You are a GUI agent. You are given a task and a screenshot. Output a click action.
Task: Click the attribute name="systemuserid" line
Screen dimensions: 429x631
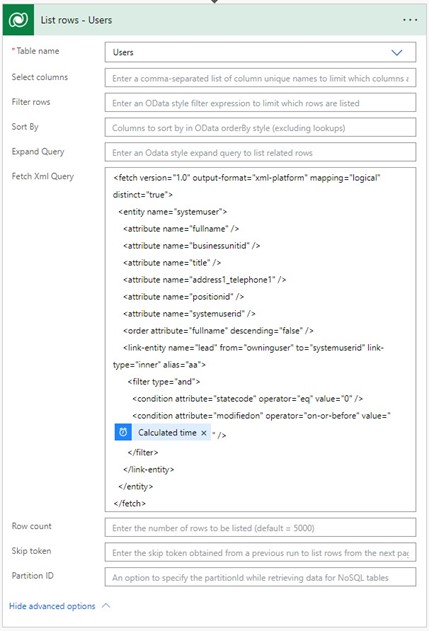click(x=189, y=313)
